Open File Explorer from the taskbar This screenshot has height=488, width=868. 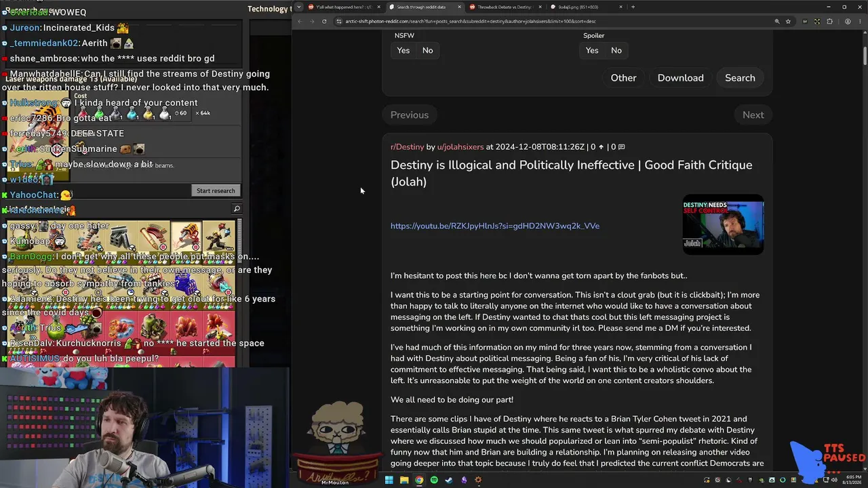pyautogui.click(x=404, y=480)
